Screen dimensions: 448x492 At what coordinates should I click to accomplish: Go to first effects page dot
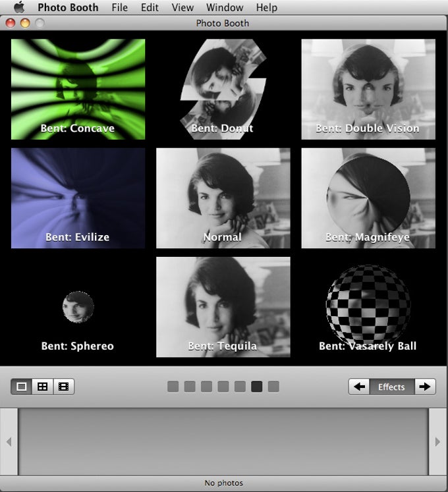click(x=173, y=387)
